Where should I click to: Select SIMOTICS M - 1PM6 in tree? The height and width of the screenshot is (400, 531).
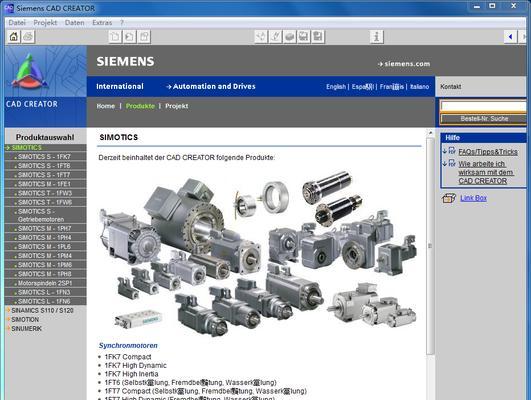(x=44, y=265)
